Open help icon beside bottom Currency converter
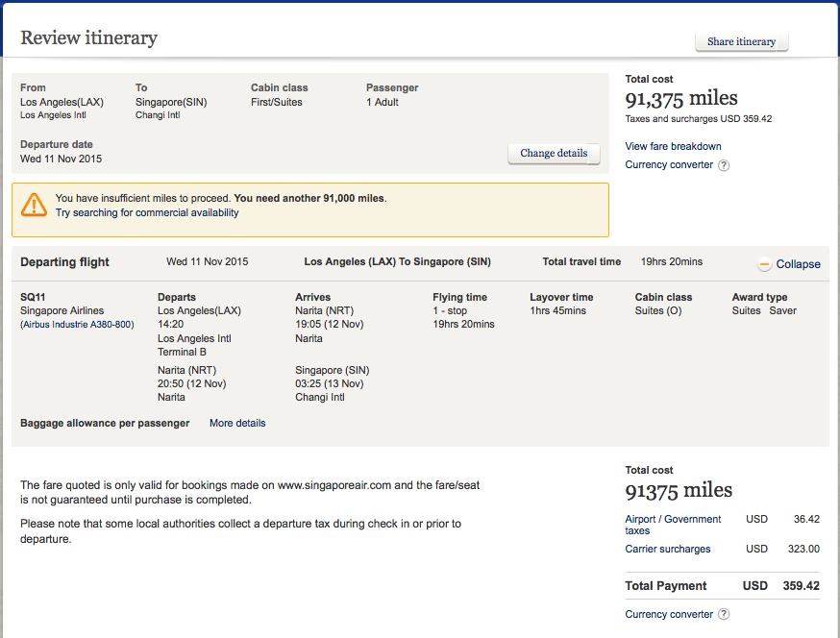 pos(724,615)
